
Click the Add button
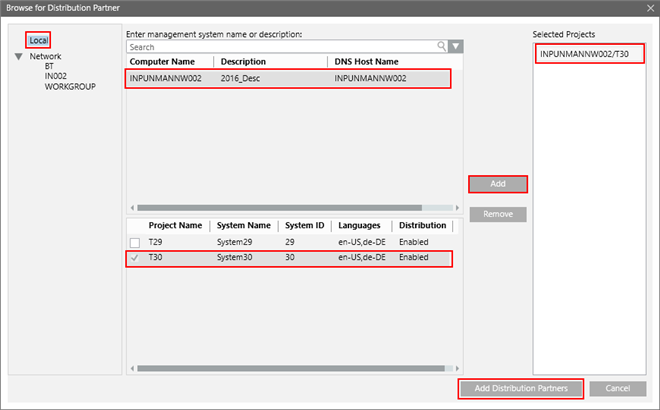[x=497, y=184]
